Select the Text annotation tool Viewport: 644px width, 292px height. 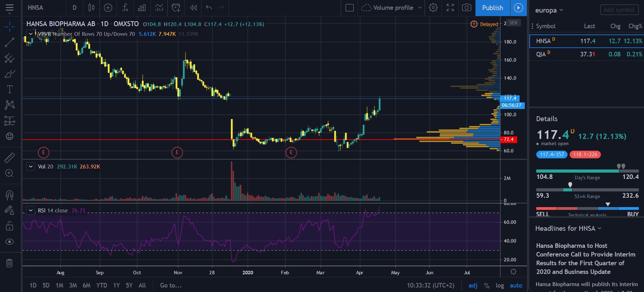pyautogui.click(x=9, y=89)
